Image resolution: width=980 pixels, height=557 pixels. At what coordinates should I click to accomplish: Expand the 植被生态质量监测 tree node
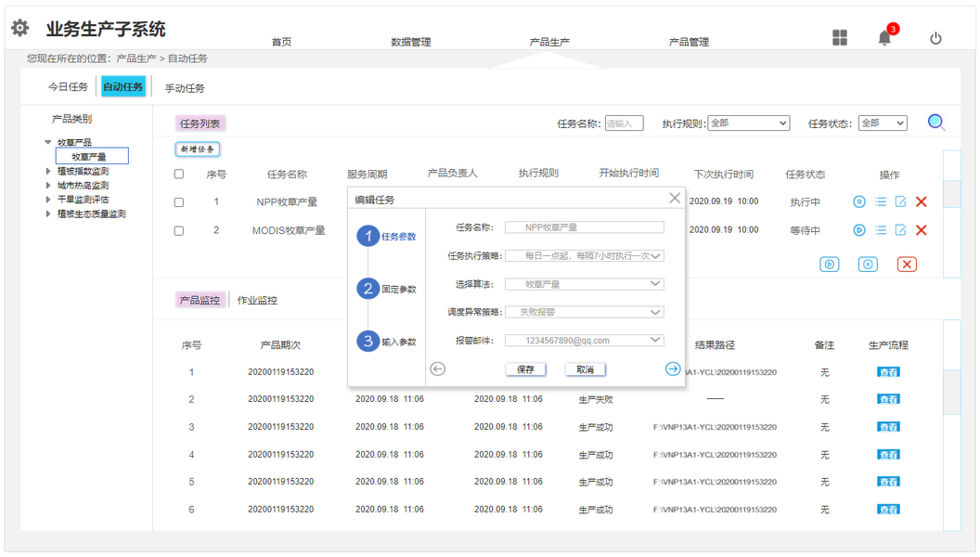48,214
